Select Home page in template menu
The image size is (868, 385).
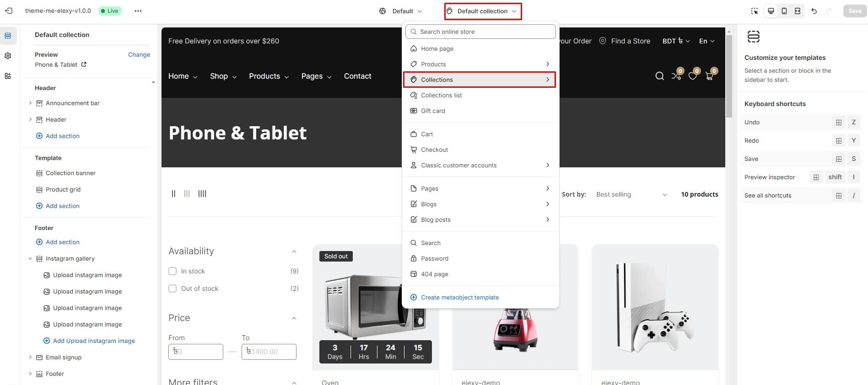coord(480,48)
